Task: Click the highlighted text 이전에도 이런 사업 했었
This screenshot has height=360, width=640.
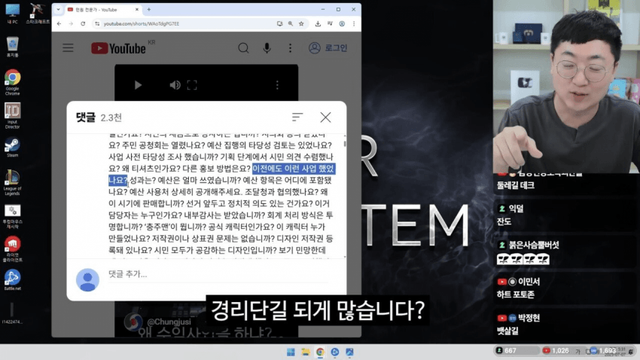Action: 293,169
